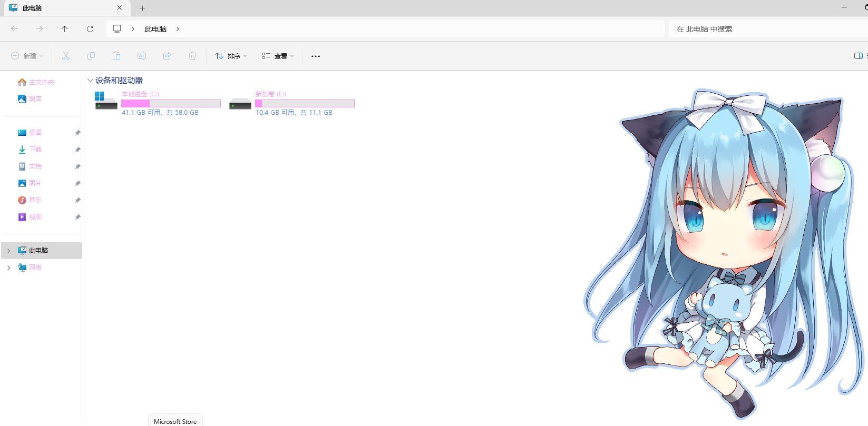Unpin 桌面 from quick access
Viewport: 868px width, 426px height.
pyautogui.click(x=77, y=133)
